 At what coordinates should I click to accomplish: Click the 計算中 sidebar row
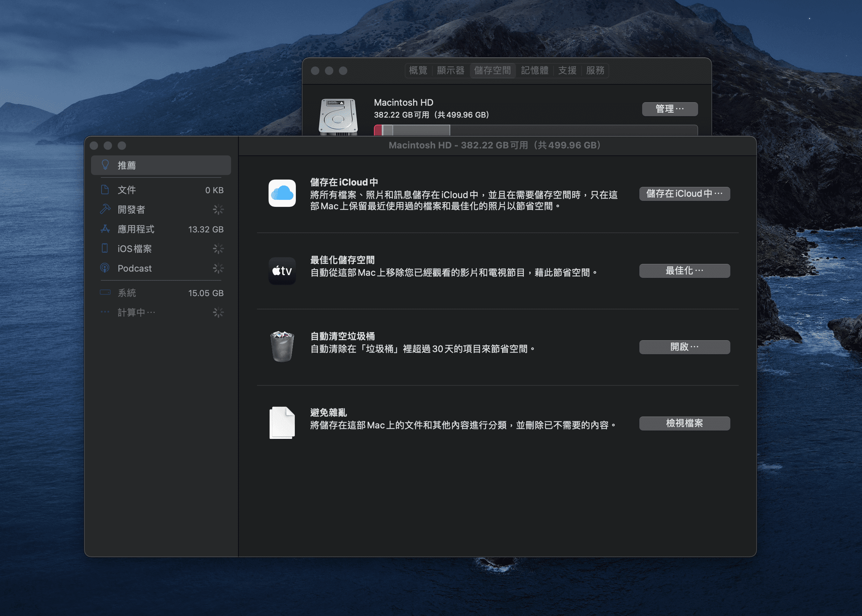coord(161,313)
